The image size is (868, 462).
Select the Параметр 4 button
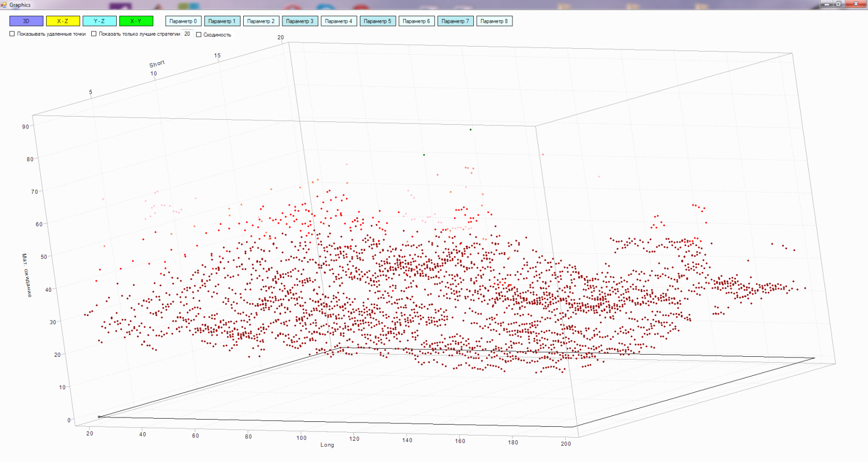pos(339,21)
